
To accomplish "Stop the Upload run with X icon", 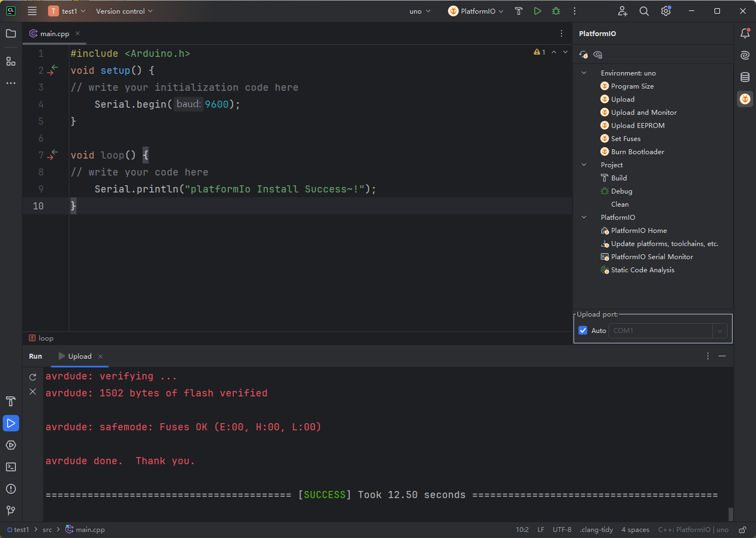I will [x=33, y=391].
